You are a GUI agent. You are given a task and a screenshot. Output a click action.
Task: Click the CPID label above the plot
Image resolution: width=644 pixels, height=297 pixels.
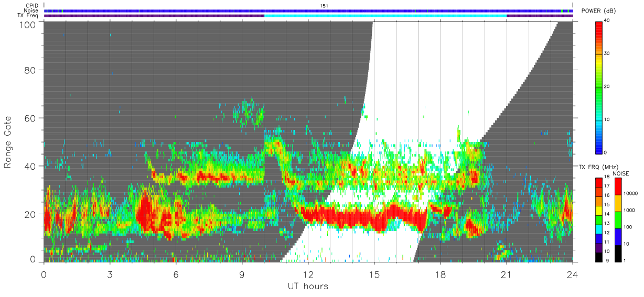(33, 5)
